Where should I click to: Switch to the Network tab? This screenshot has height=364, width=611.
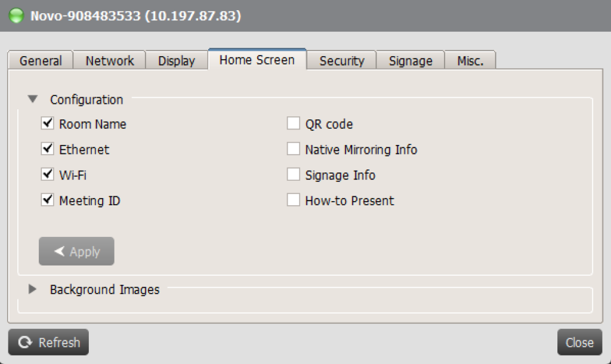click(110, 60)
